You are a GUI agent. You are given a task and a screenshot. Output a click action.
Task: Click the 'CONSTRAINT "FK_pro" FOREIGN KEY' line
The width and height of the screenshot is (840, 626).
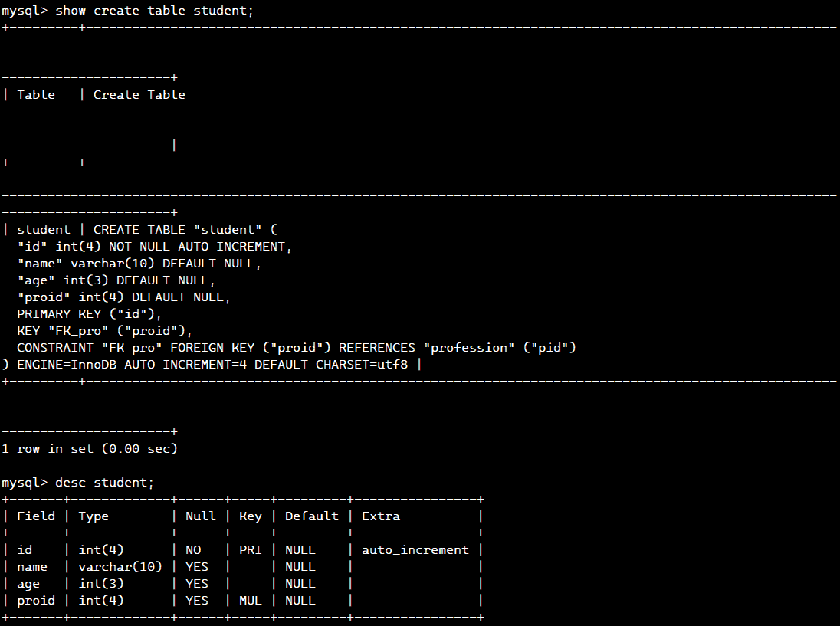click(297, 348)
